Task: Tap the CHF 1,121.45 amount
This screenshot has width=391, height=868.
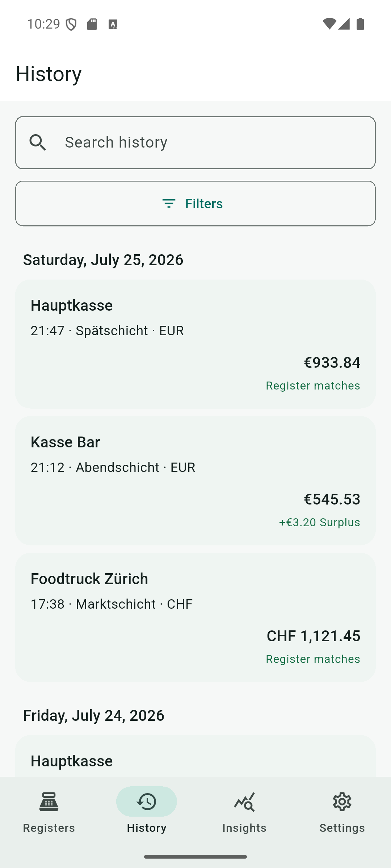Action: coord(314,636)
